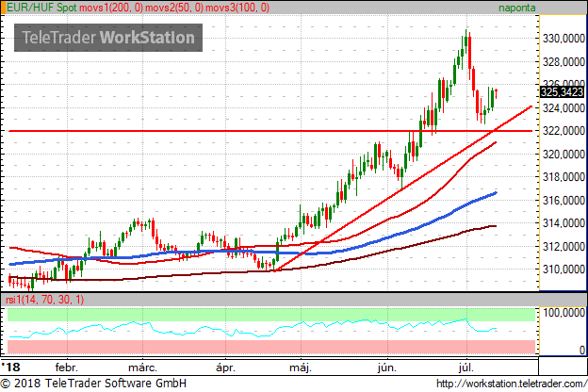This screenshot has width=588, height=392.
Task: Click the 318,0000 price axis label
Action: point(563,177)
